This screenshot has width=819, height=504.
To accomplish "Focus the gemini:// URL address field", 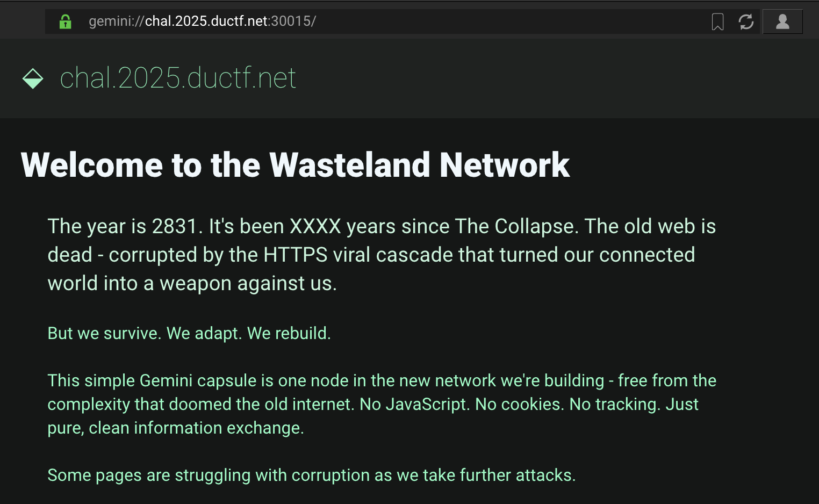I will click(x=376, y=21).
